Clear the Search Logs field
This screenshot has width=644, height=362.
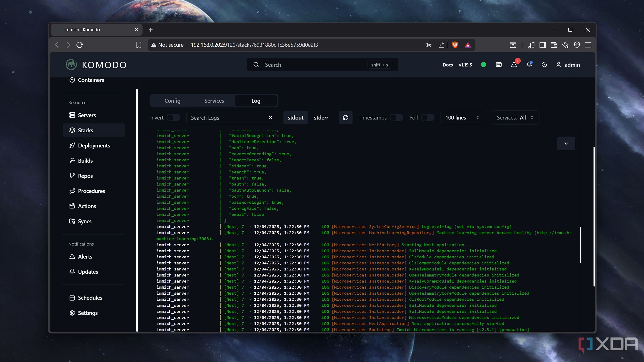[270, 118]
